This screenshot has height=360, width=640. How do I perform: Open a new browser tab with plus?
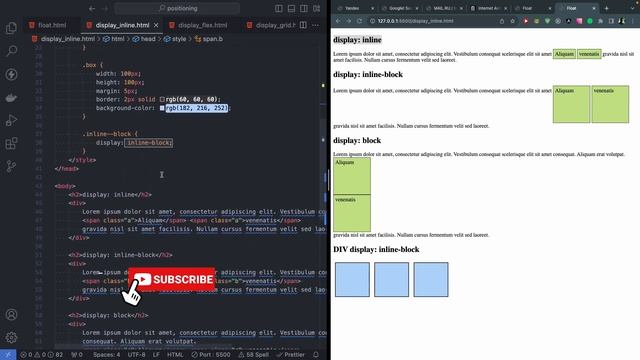click(x=607, y=8)
